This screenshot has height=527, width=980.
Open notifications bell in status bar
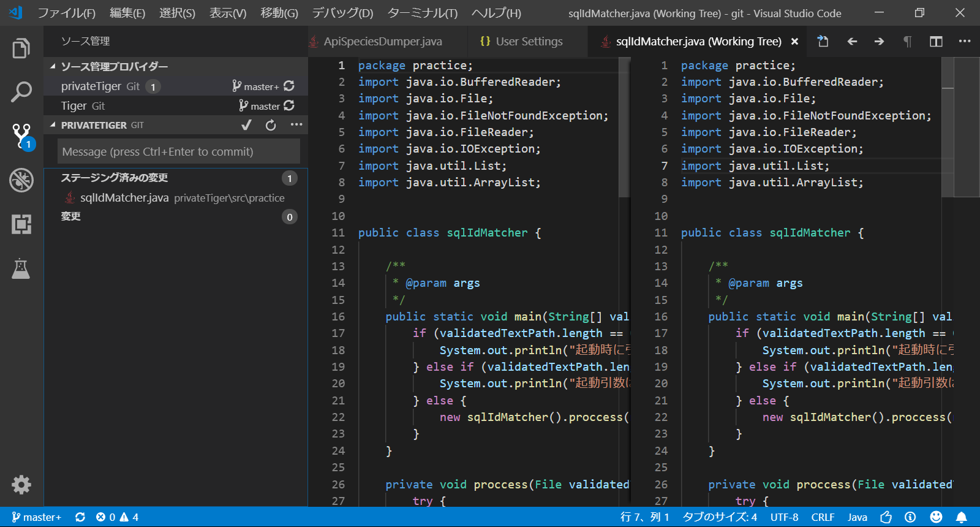[x=962, y=517]
